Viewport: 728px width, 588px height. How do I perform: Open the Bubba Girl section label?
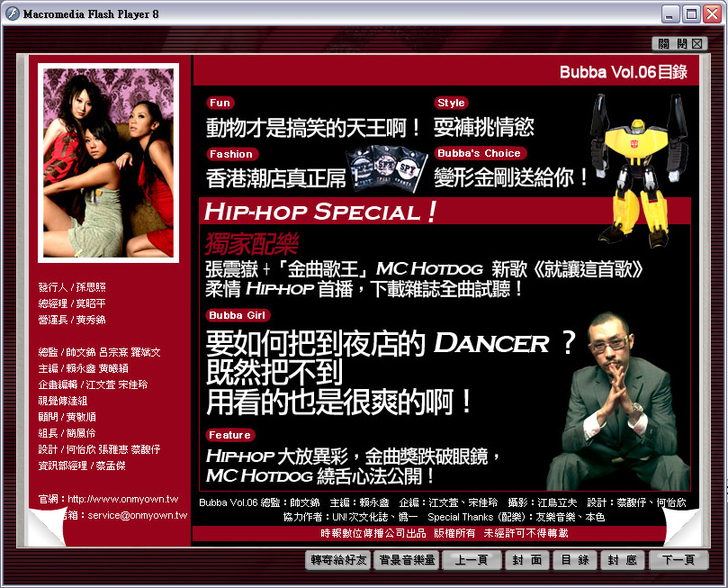pyautogui.click(x=238, y=315)
